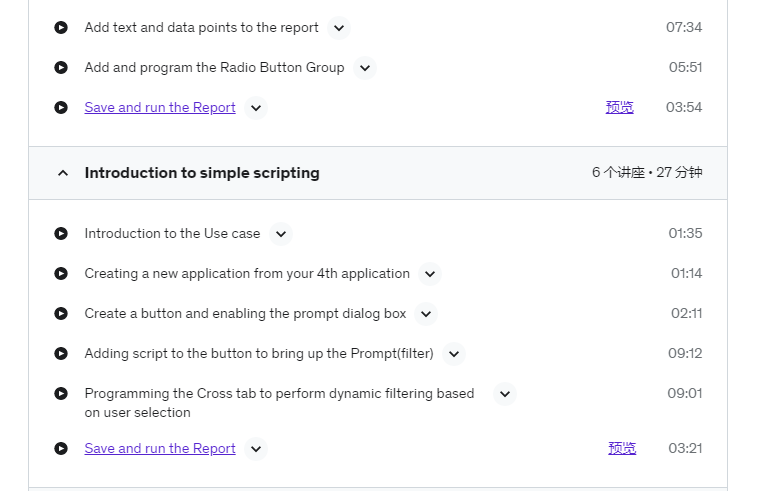Click play icon beside first 'Save and run the Report'
Screen dimensions: 757x491
coord(61,108)
